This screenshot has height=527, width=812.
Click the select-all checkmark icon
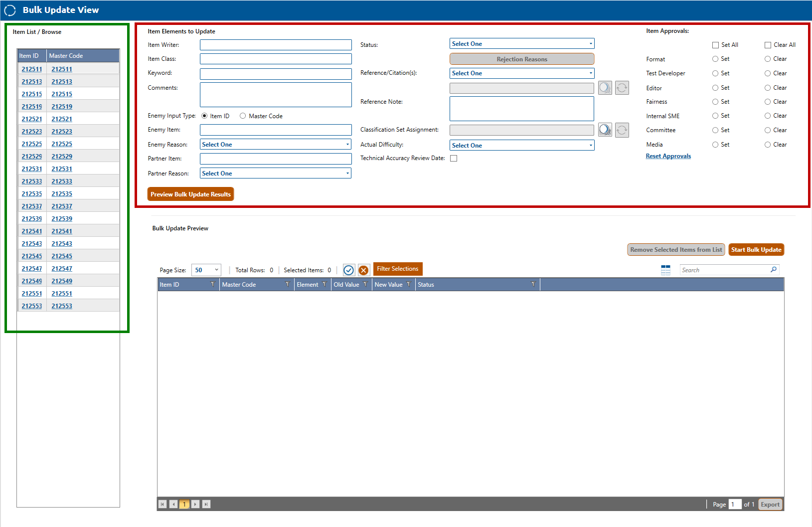click(x=348, y=270)
